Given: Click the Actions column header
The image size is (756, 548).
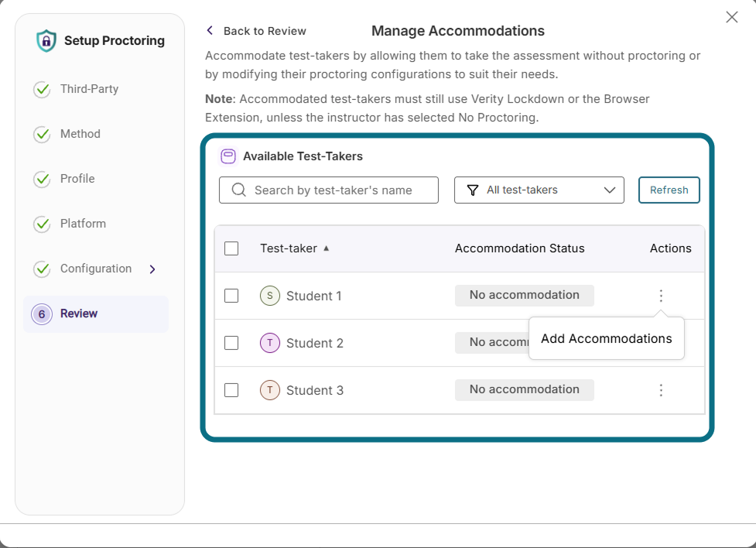Looking at the screenshot, I should pyautogui.click(x=670, y=248).
